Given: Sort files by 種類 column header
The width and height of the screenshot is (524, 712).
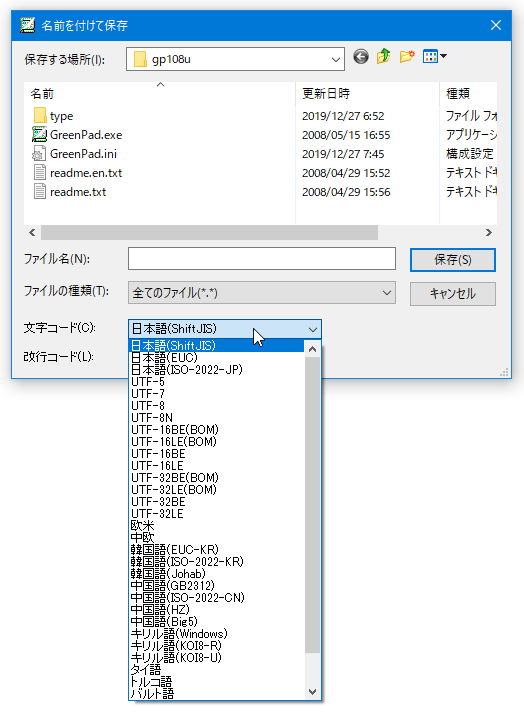Looking at the screenshot, I should (468, 94).
